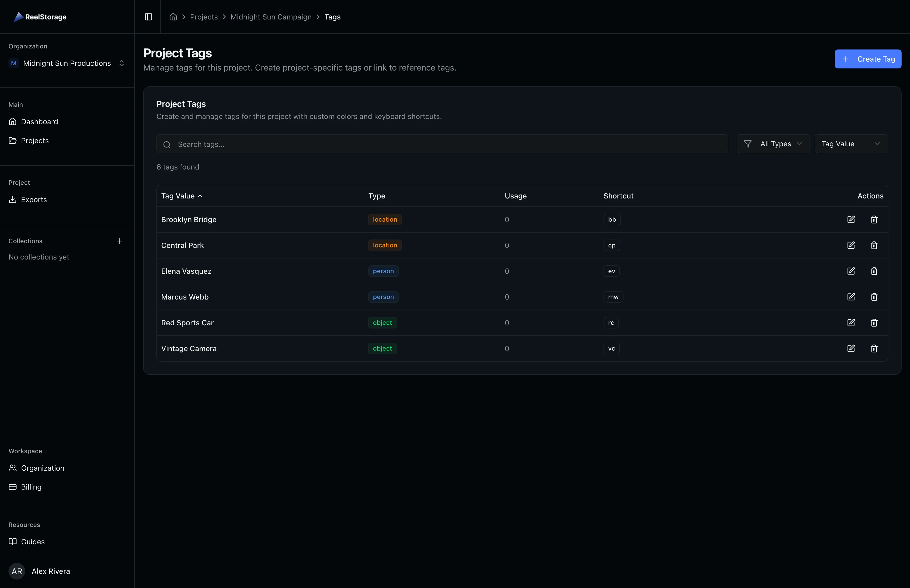The height and width of the screenshot is (588, 910).
Task: Open Exports via the download icon
Action: pos(13,199)
